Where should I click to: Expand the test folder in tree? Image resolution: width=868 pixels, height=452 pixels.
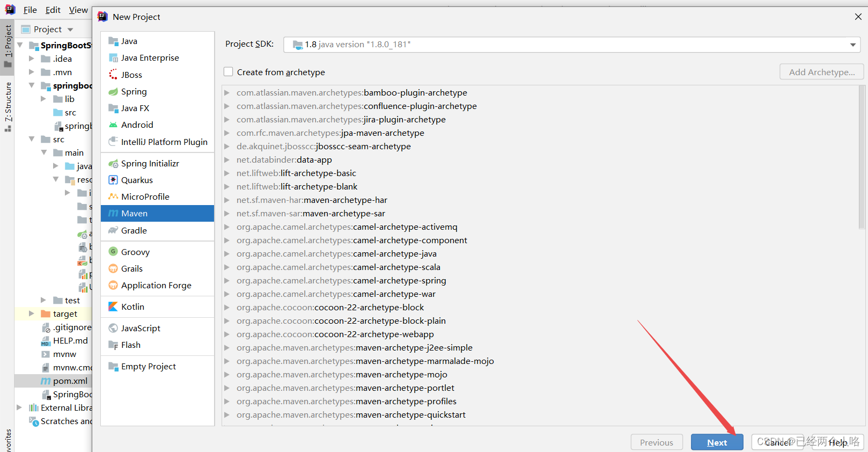[x=44, y=300]
